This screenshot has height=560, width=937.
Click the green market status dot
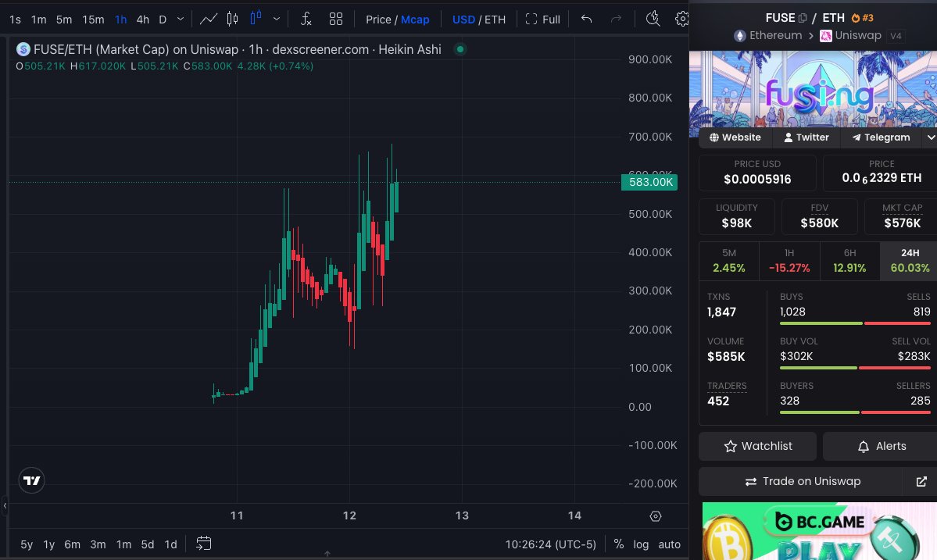460,49
